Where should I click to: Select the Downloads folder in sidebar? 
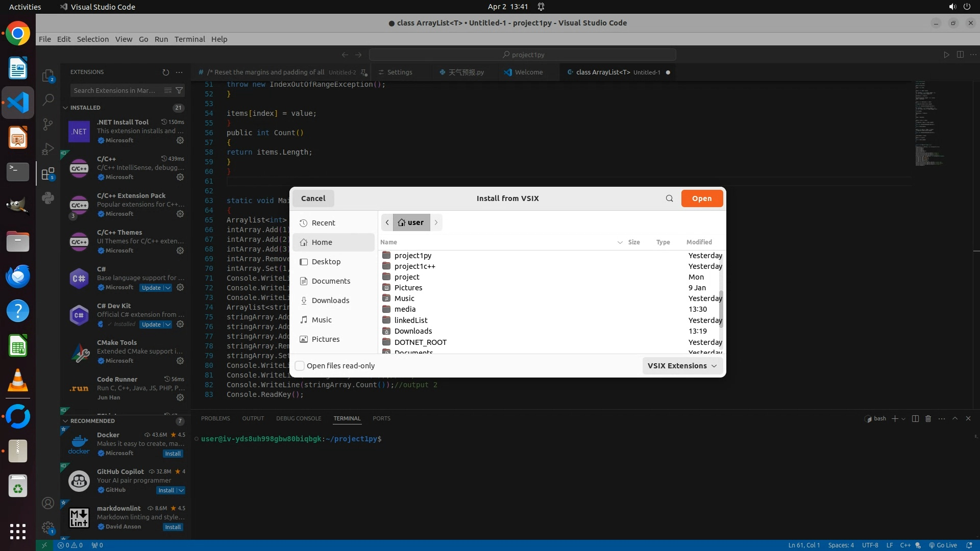click(330, 300)
